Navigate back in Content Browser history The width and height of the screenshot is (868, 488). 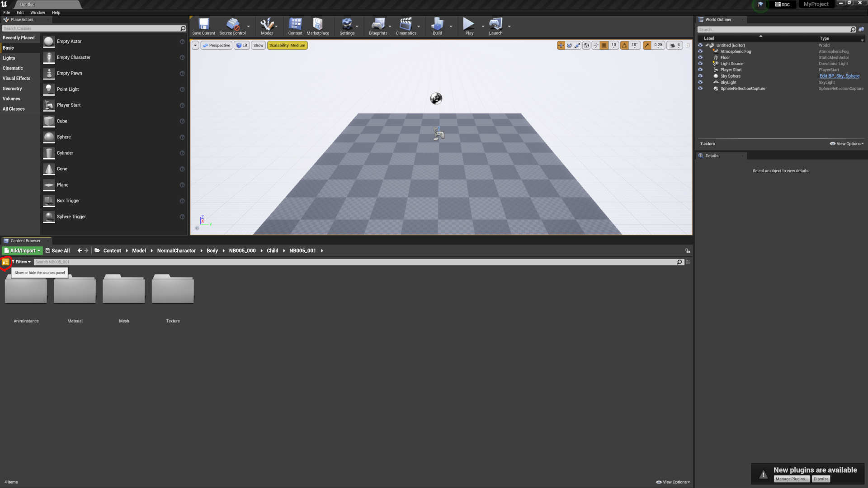pyautogui.click(x=80, y=250)
